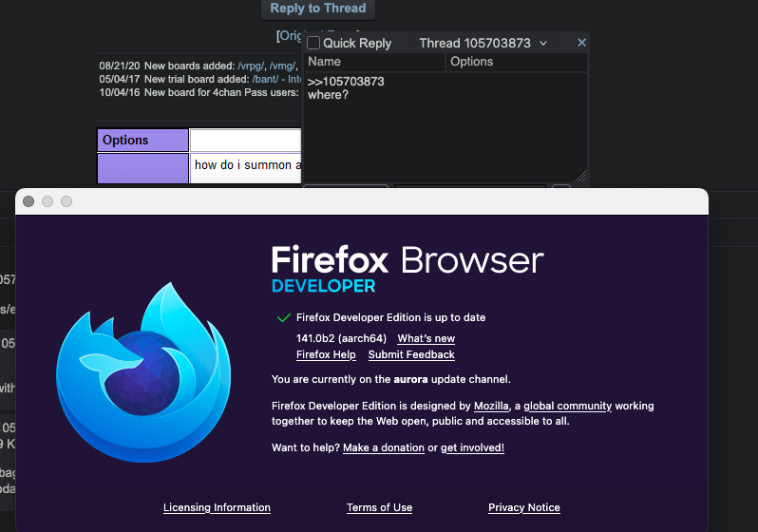Open the Privacy Notice link
This screenshot has height=532, width=758.
pos(524,507)
